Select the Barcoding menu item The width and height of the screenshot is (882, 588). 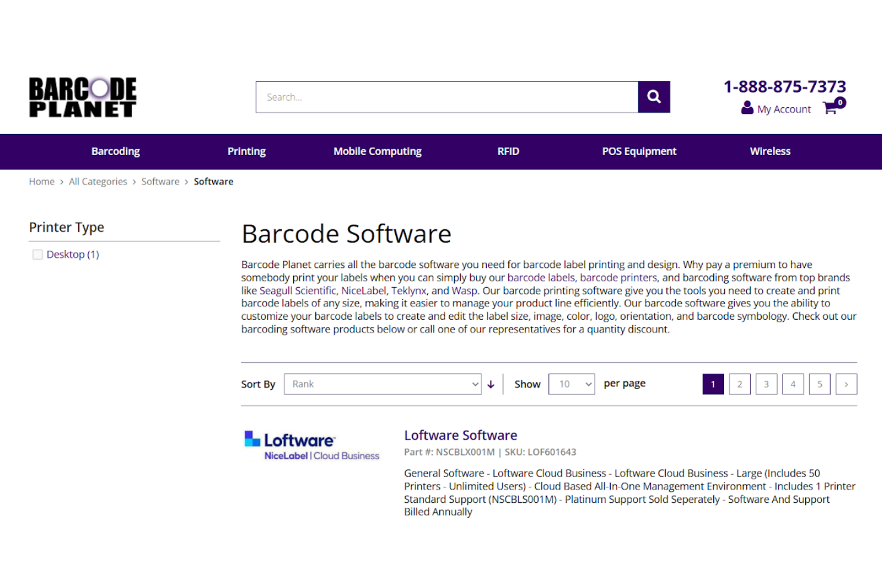(115, 151)
